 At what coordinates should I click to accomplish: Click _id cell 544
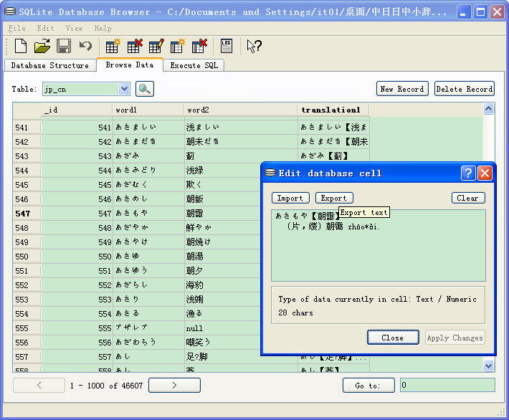(x=77, y=171)
